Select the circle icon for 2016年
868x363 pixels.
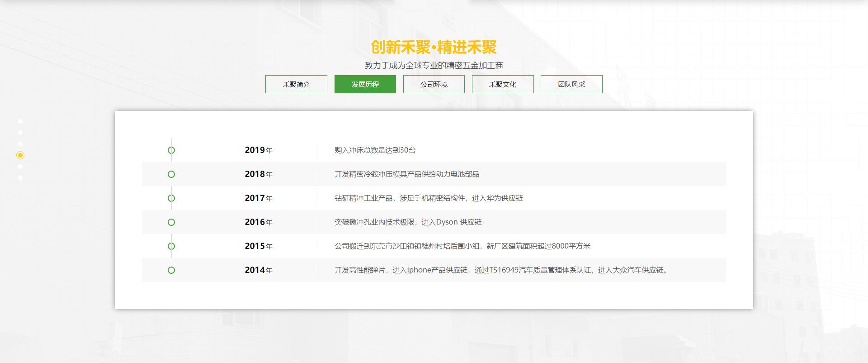point(171,222)
